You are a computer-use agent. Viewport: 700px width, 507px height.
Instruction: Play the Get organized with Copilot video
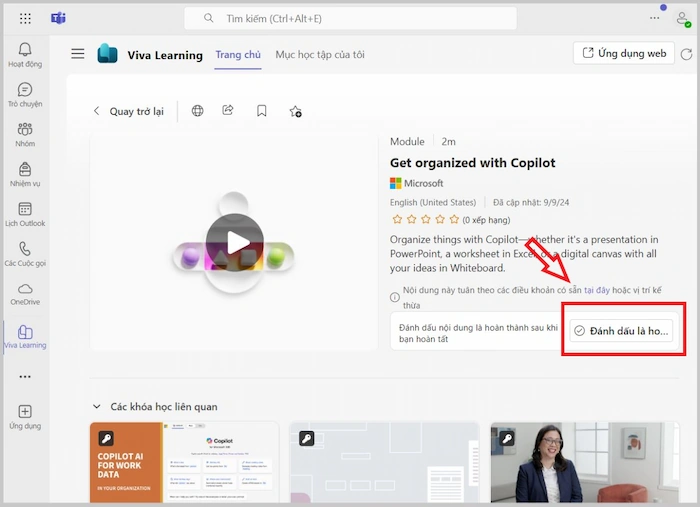[x=234, y=242]
